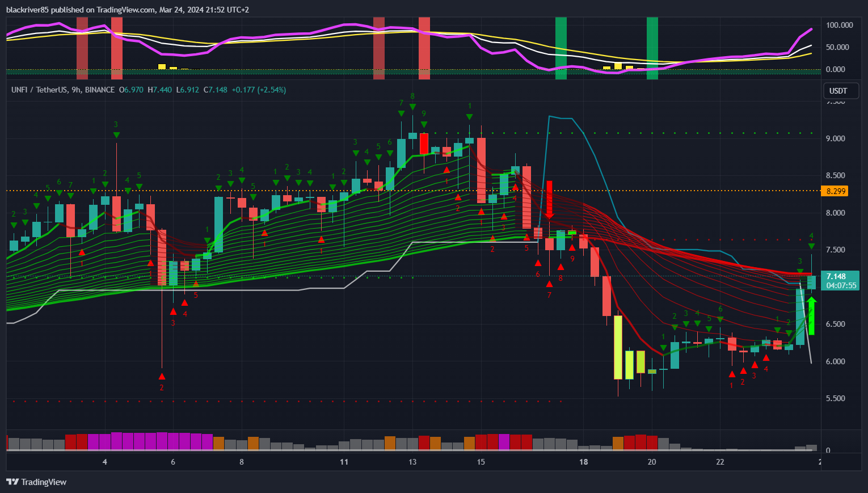Click the 6.000 price scale value
Viewport: 868px width, 493px height.
pos(835,361)
